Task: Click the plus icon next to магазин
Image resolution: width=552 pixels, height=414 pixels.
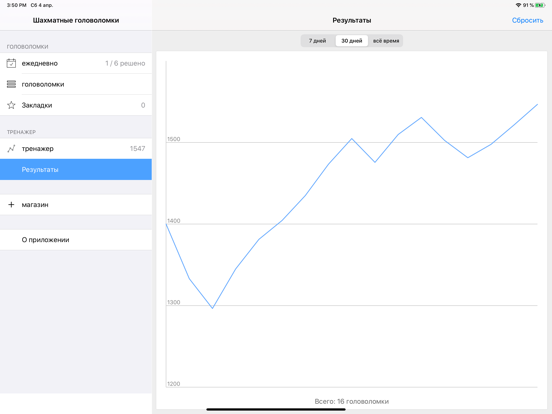Action: [11, 205]
